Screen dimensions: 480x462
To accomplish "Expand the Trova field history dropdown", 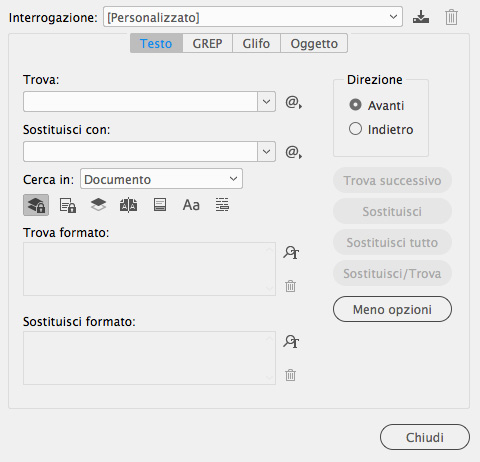I will (266, 101).
